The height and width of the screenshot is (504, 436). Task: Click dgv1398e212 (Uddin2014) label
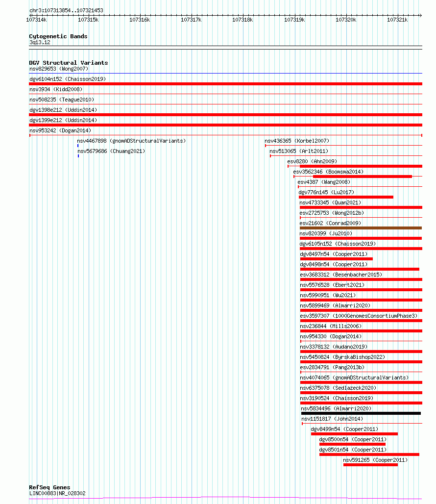(x=63, y=110)
